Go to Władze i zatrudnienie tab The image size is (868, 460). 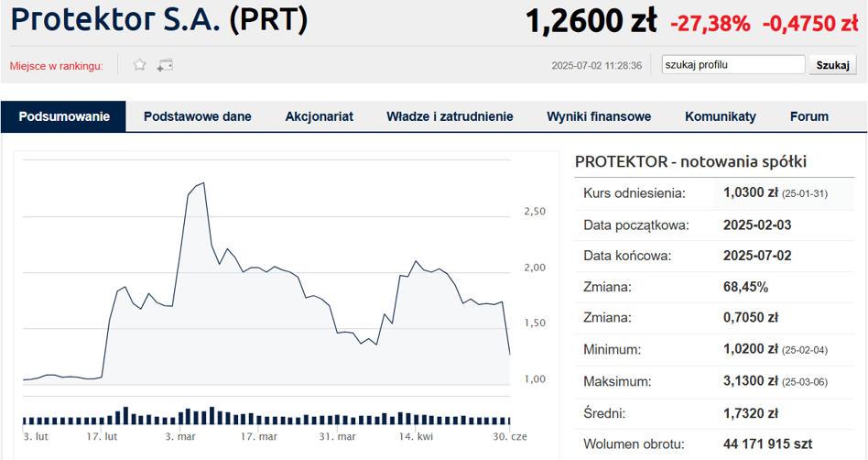tap(450, 116)
